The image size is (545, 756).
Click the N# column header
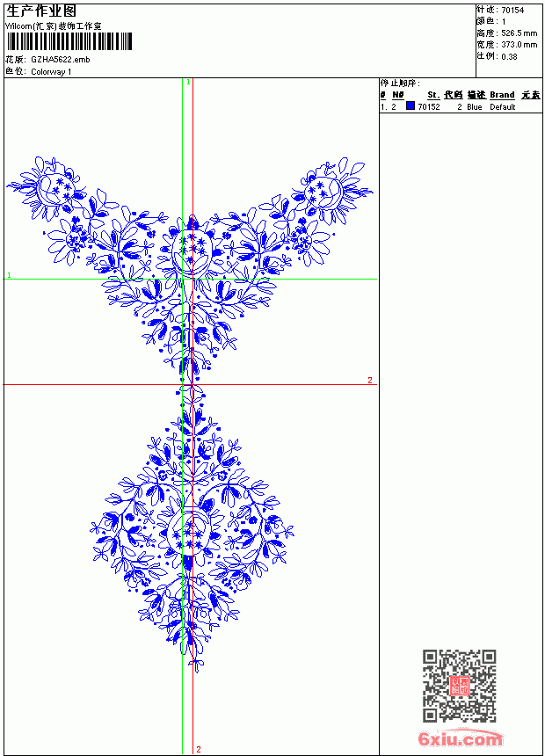click(x=397, y=95)
